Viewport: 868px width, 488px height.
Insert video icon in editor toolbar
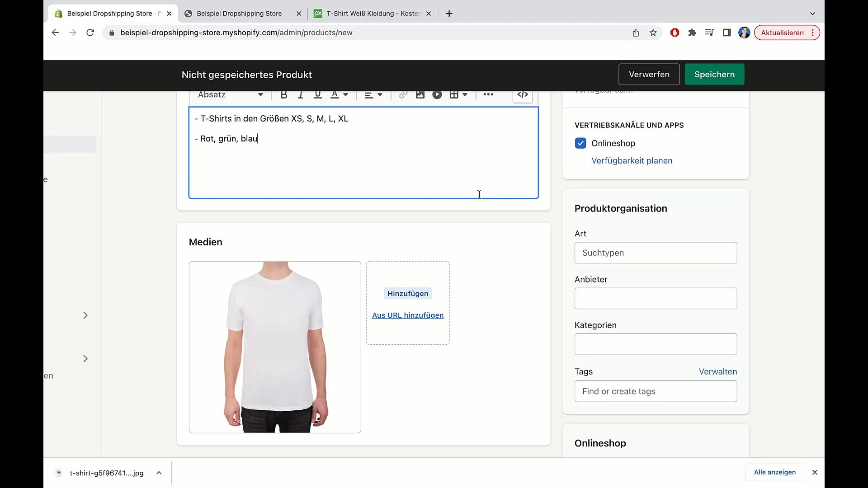tap(437, 95)
